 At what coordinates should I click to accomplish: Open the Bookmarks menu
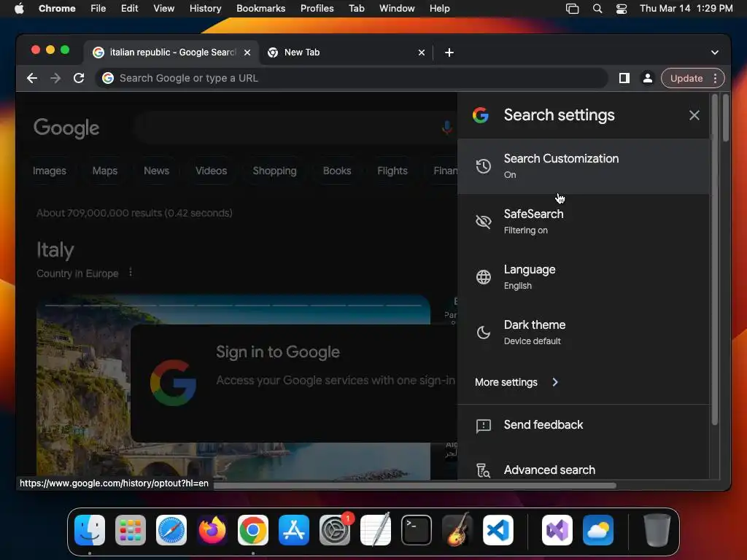pos(260,8)
